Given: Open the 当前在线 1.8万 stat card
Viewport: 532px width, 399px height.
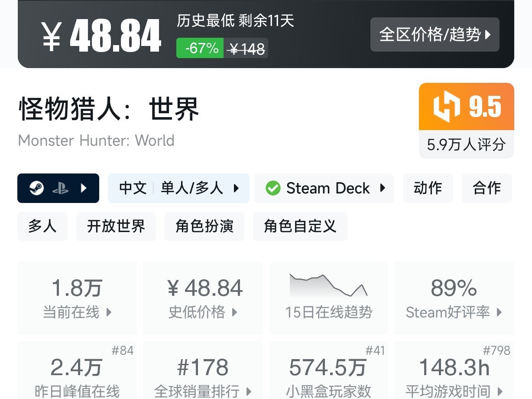Looking at the screenshot, I should (77, 298).
